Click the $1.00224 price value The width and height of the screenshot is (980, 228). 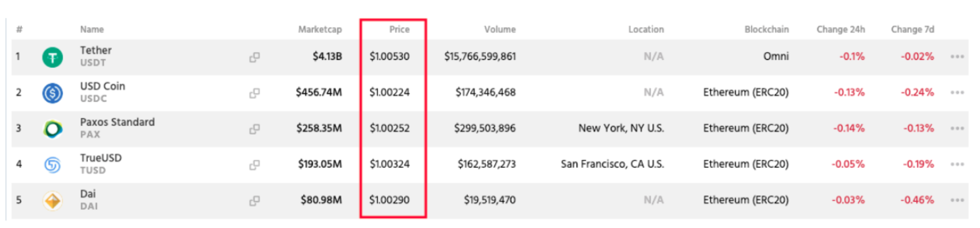(x=389, y=92)
